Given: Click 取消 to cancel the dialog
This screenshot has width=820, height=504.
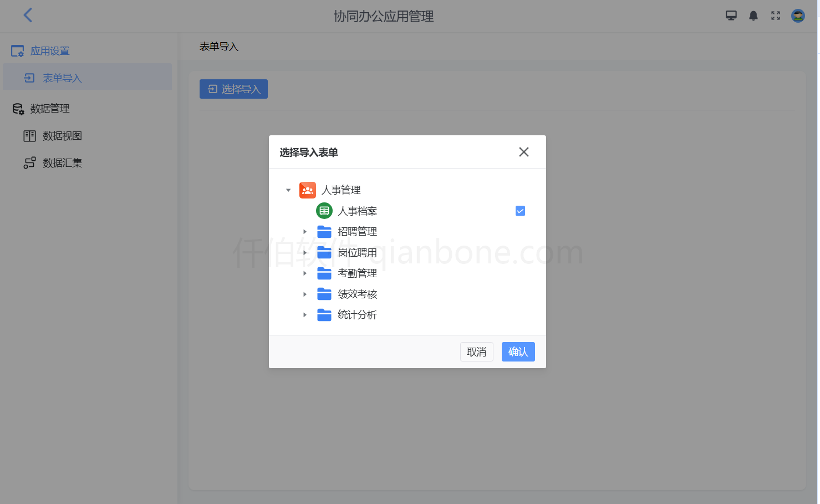Looking at the screenshot, I should (476, 352).
